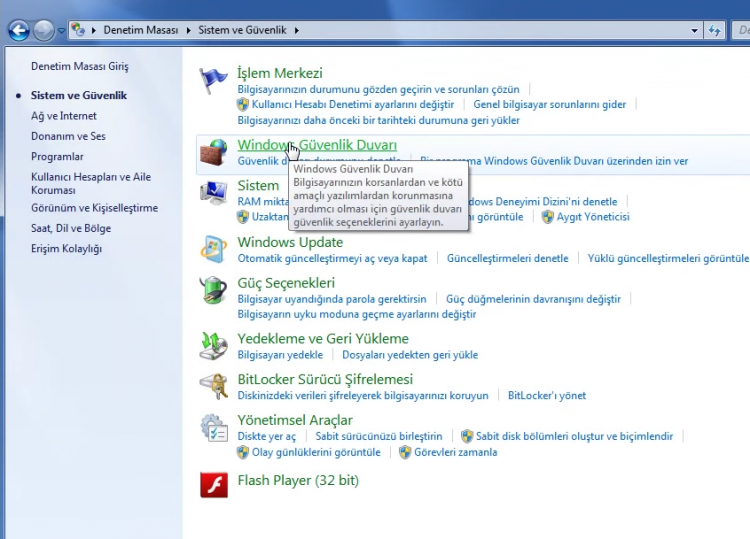Expand the arrow before Denetim Masası breadcrumb

[x=94, y=30]
